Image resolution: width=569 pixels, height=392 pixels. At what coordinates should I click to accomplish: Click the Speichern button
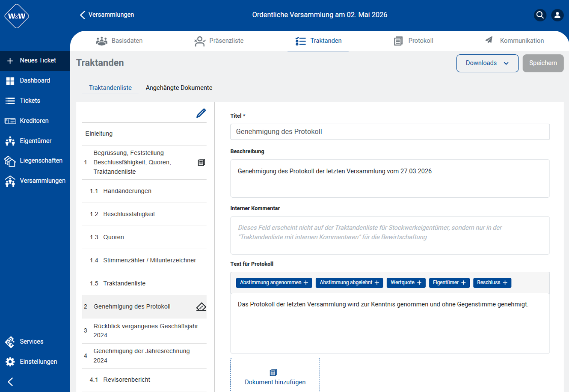[x=543, y=63]
